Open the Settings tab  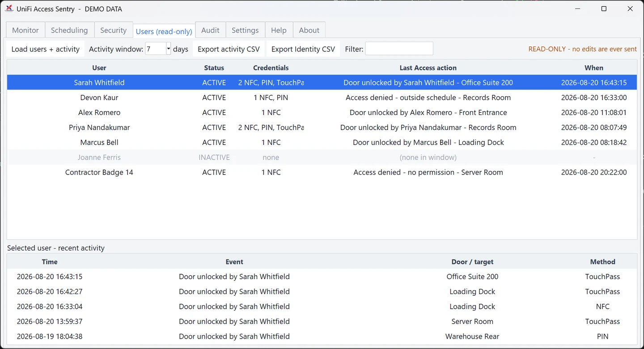pos(245,30)
